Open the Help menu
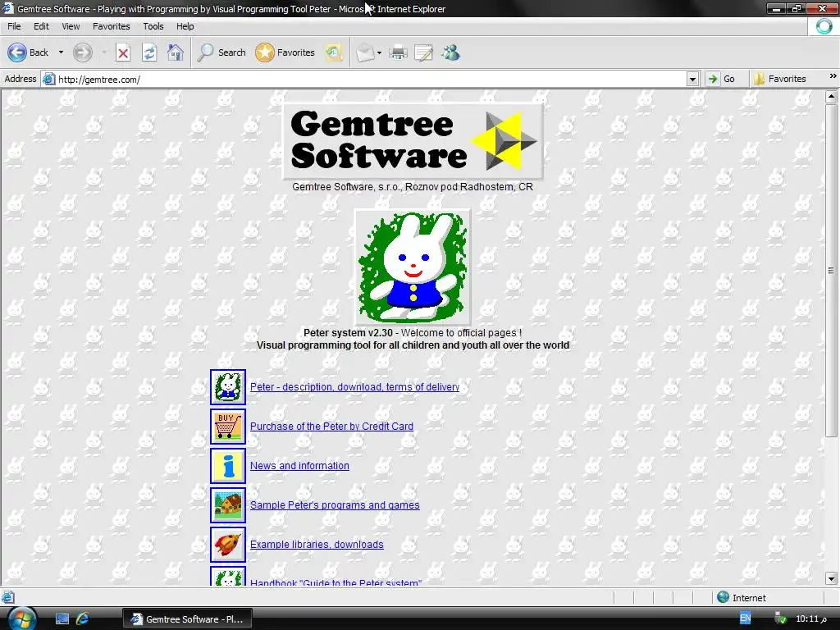 pos(185,26)
